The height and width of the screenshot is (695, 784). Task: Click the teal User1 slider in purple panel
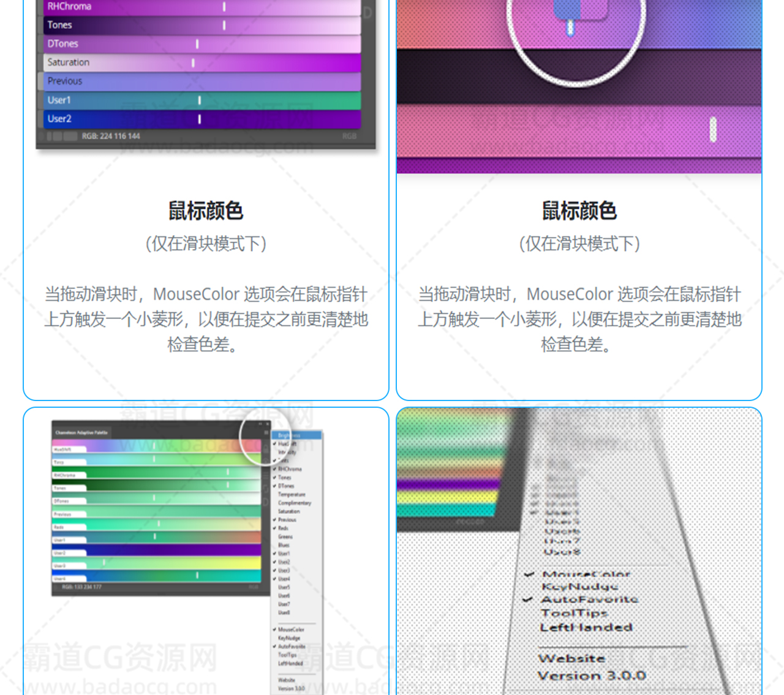202,100
